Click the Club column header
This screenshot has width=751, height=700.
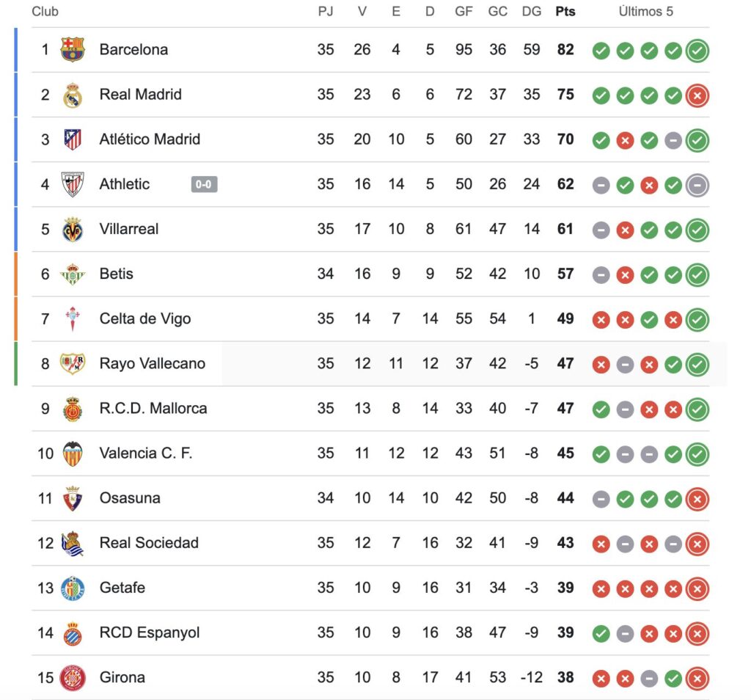(x=45, y=12)
